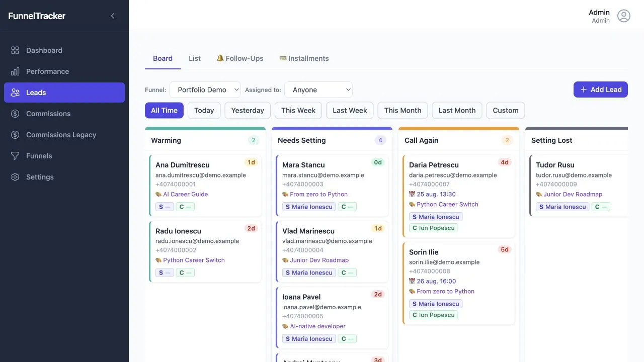Select the This Week date filter

click(x=298, y=111)
